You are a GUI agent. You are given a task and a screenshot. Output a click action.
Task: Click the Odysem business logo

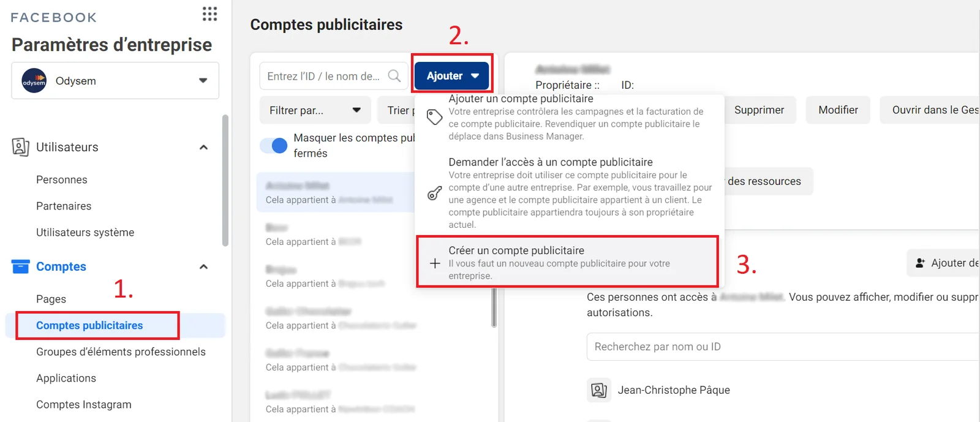(34, 81)
